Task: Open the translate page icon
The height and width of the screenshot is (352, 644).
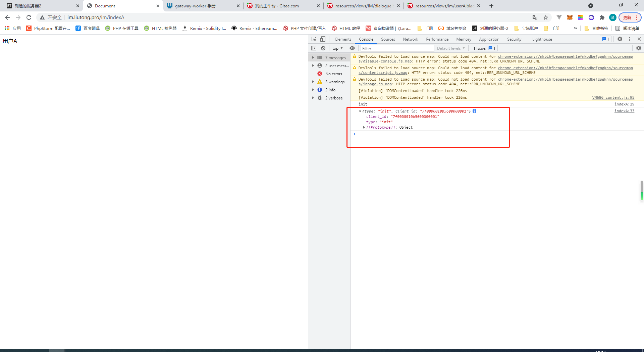Action: tap(535, 17)
